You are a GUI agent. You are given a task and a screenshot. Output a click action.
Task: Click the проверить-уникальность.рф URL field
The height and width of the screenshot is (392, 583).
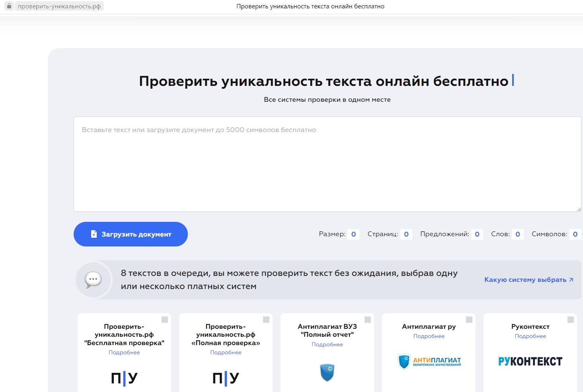(x=59, y=6)
